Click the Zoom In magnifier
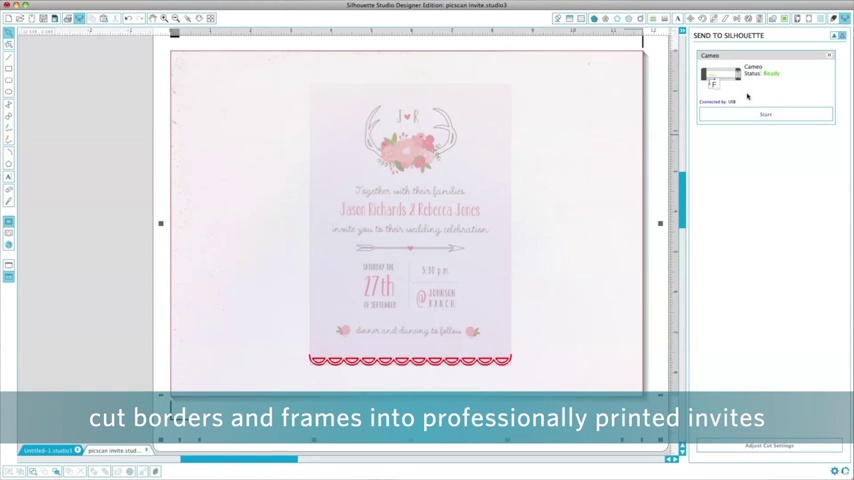This screenshot has width=854, height=480. [x=164, y=19]
